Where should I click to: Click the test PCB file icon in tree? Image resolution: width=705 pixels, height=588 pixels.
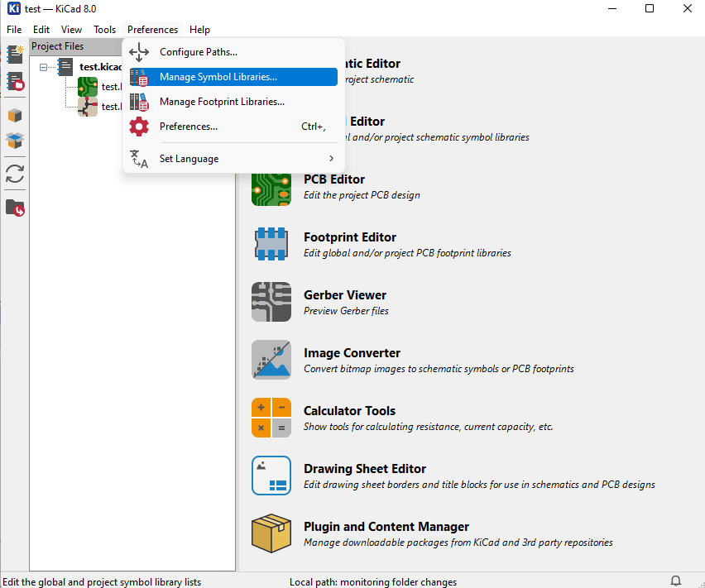pos(87,87)
